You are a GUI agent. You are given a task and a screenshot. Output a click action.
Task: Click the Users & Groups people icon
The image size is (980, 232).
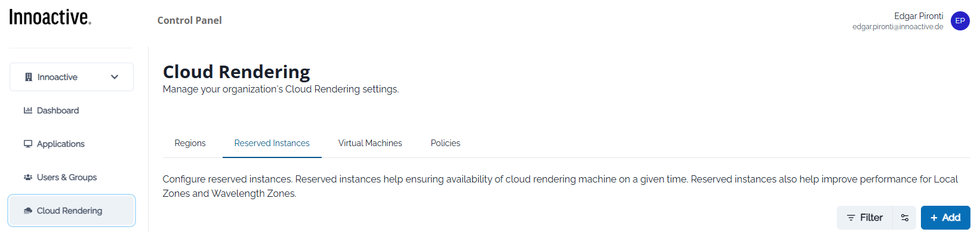point(28,177)
